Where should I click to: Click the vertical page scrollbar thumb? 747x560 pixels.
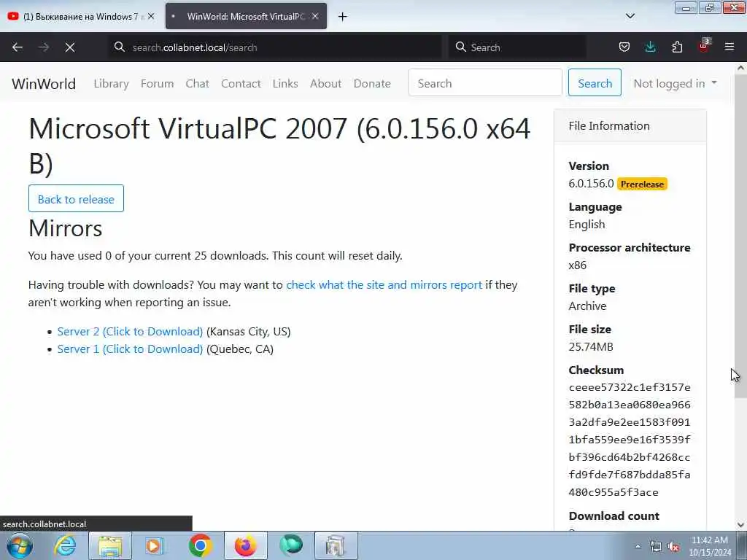(740, 236)
